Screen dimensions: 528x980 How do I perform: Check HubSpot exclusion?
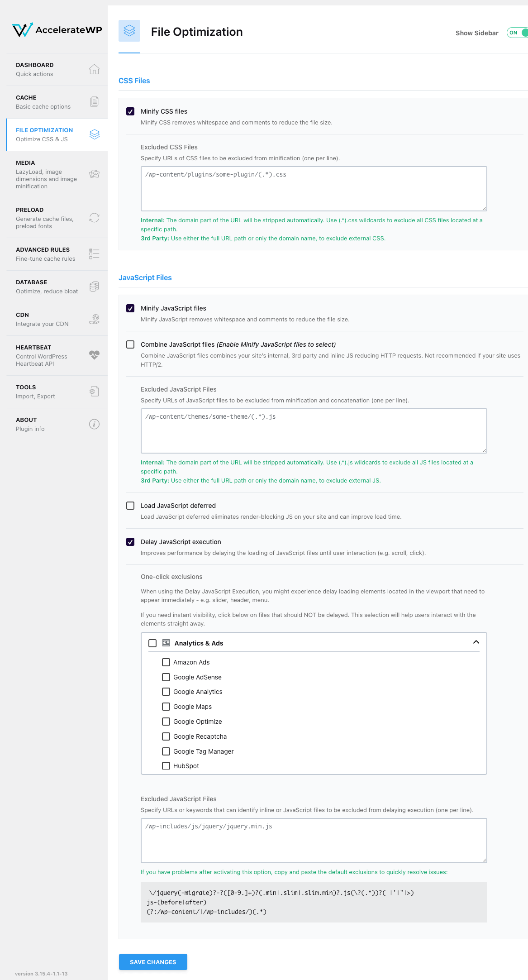[x=166, y=766]
